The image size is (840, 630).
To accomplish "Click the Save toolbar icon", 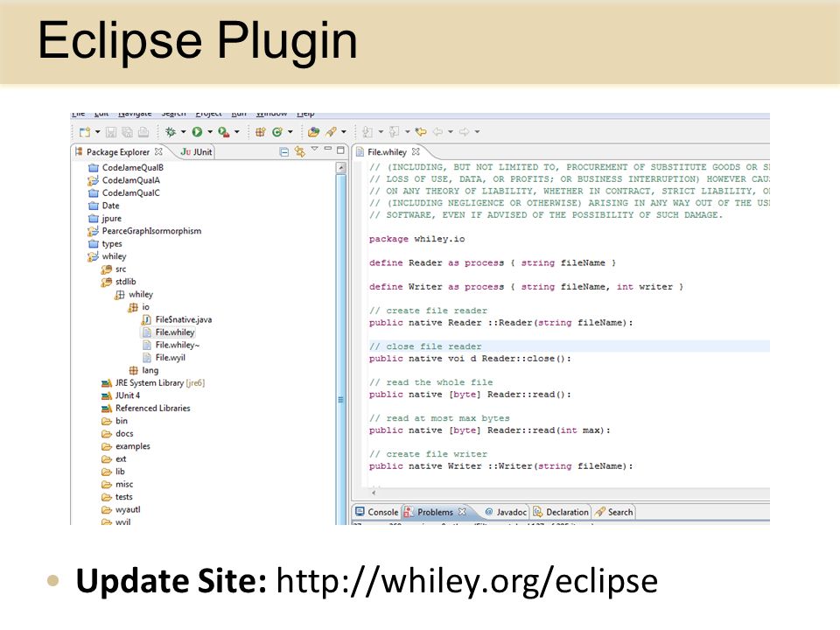I will 111,132.
